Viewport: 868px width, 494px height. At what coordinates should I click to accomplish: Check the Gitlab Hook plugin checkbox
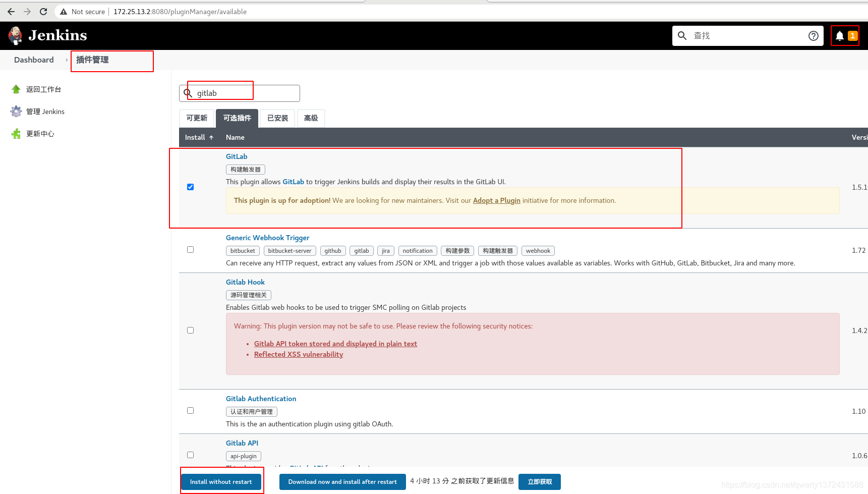[190, 330]
